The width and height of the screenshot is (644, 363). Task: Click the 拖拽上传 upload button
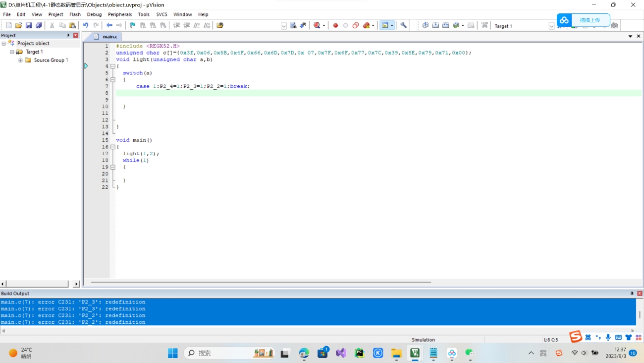coord(584,20)
